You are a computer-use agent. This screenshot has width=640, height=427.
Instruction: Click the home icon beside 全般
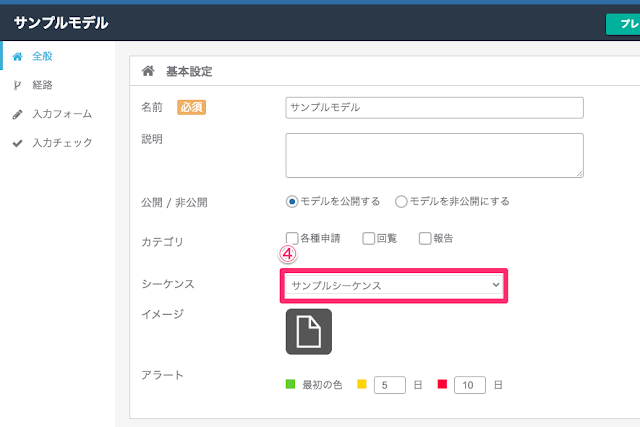[x=17, y=56]
